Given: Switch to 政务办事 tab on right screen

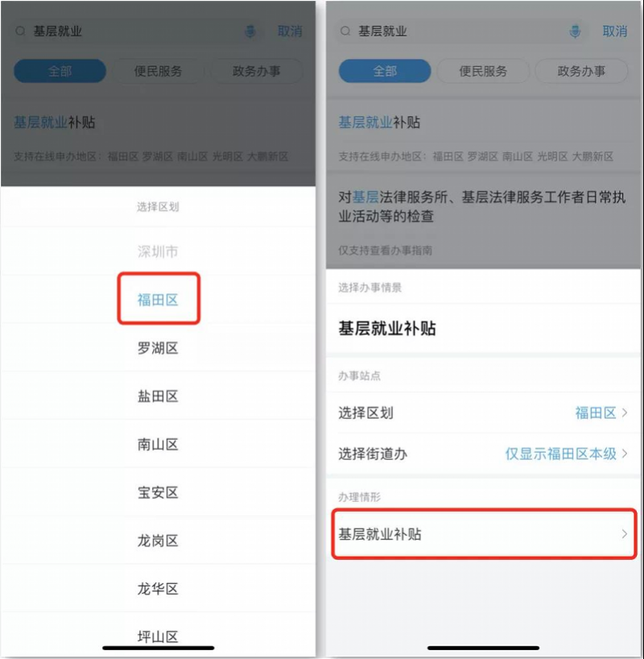Looking at the screenshot, I should (581, 71).
